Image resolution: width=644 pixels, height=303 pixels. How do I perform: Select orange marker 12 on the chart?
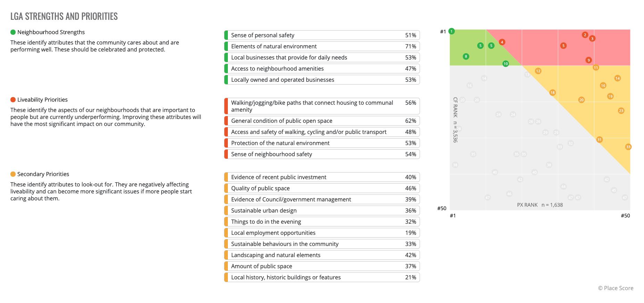click(x=538, y=71)
